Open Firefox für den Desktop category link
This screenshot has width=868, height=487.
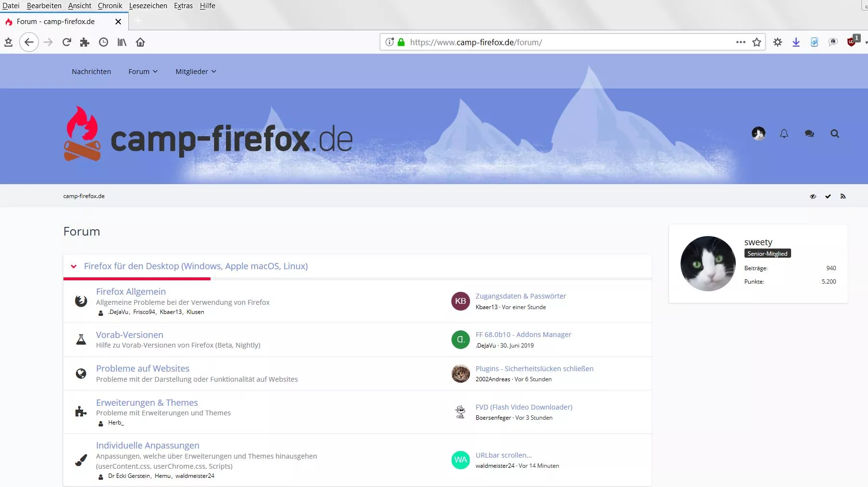point(196,266)
